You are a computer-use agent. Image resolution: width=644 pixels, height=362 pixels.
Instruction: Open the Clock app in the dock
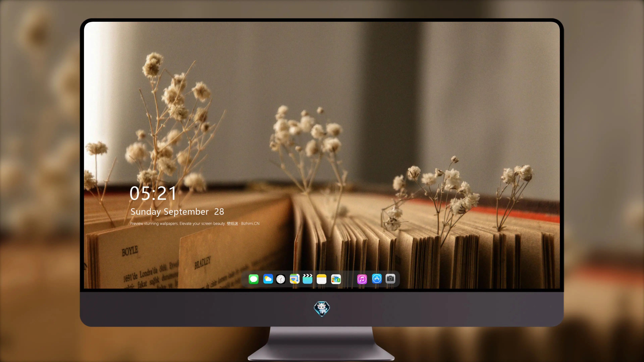(281, 279)
